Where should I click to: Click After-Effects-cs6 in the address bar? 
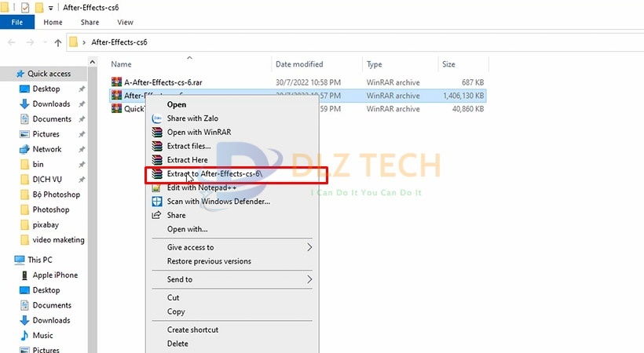pos(119,42)
